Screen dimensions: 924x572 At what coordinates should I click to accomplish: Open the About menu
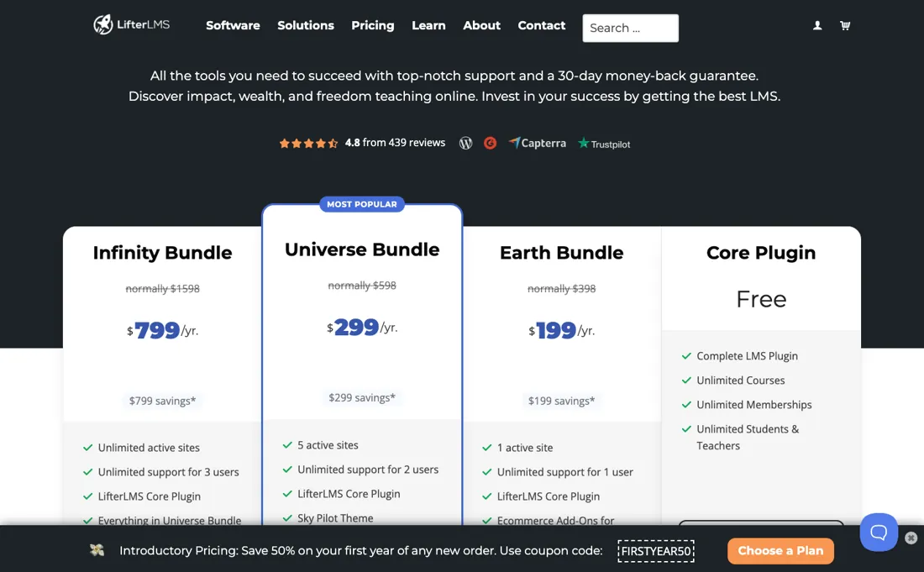[x=481, y=25]
